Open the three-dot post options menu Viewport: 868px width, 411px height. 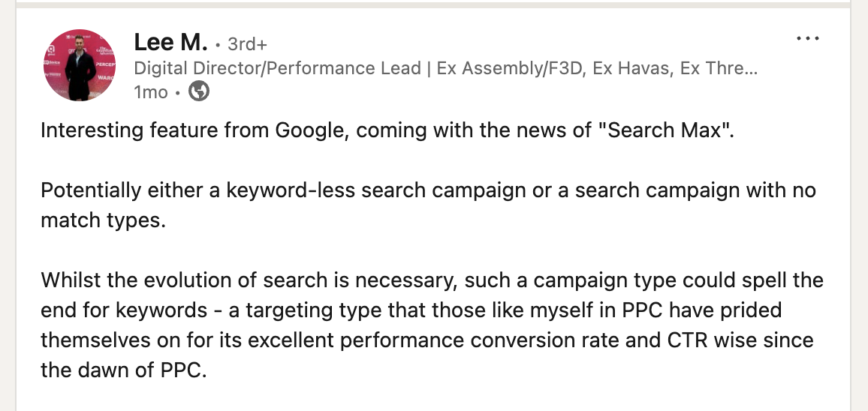pos(808,39)
